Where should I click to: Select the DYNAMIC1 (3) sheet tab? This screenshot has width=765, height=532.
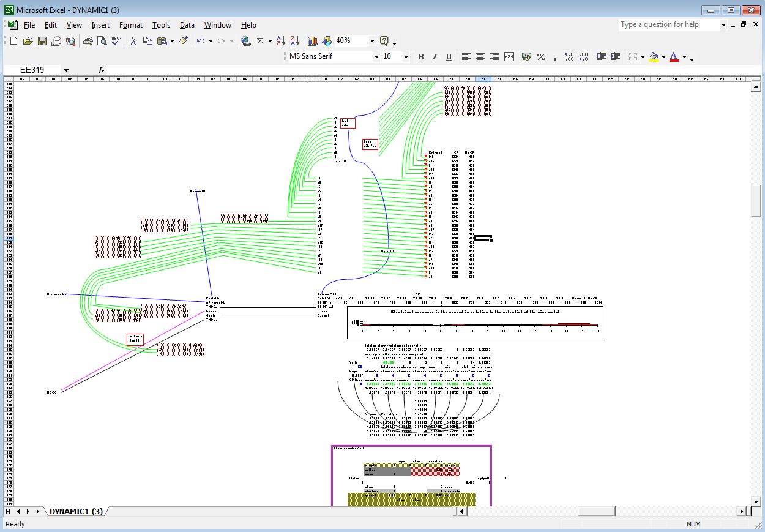pyautogui.click(x=76, y=512)
